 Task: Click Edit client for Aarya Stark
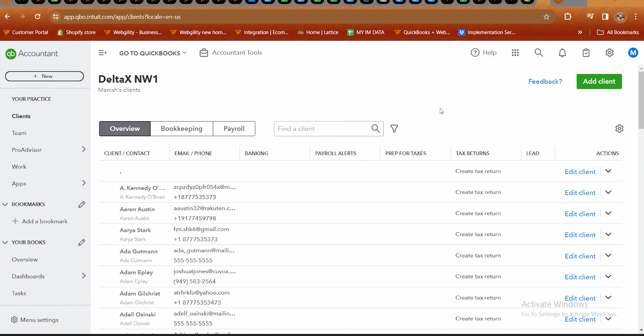coord(580,235)
